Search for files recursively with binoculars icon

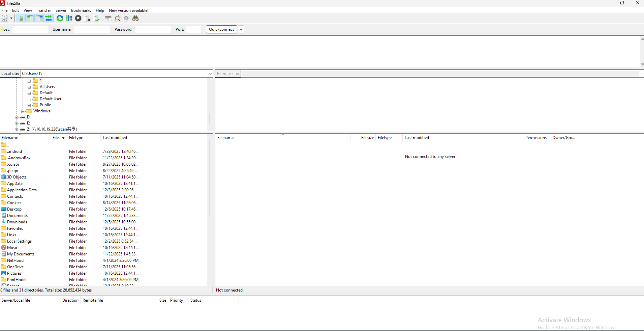tap(135, 18)
